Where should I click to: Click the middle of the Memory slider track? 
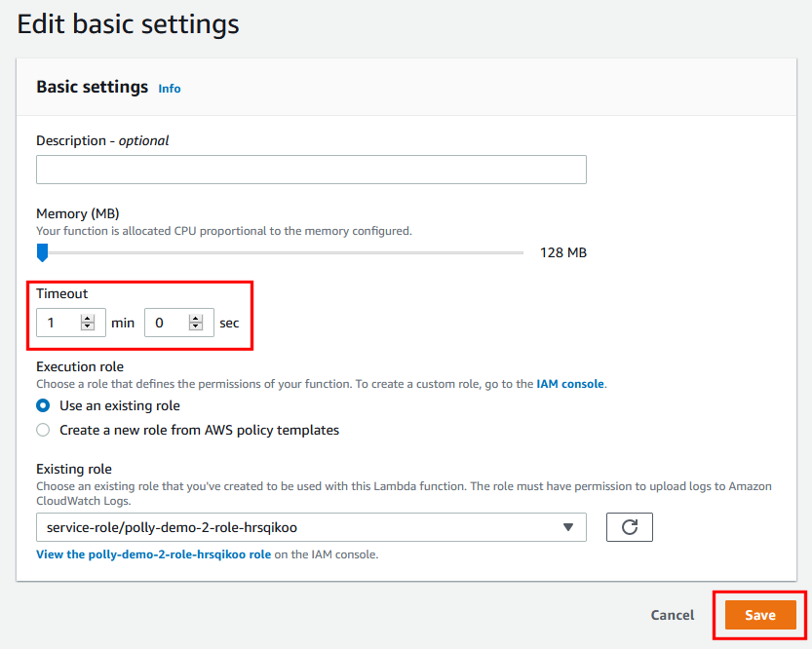283,253
